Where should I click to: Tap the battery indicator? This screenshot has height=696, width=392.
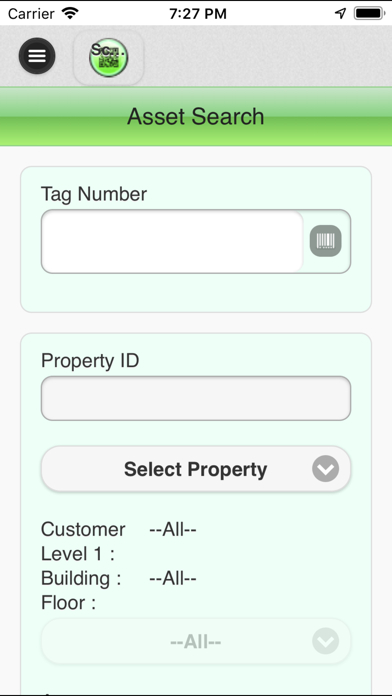tap(369, 13)
